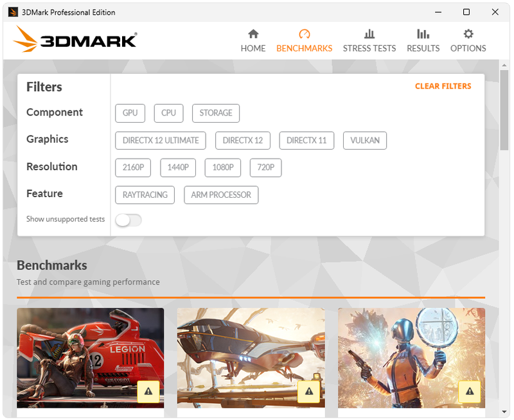This screenshot has width=514, height=420.
Task: Click 'Show unsupported tests' label text
Action: click(x=66, y=219)
